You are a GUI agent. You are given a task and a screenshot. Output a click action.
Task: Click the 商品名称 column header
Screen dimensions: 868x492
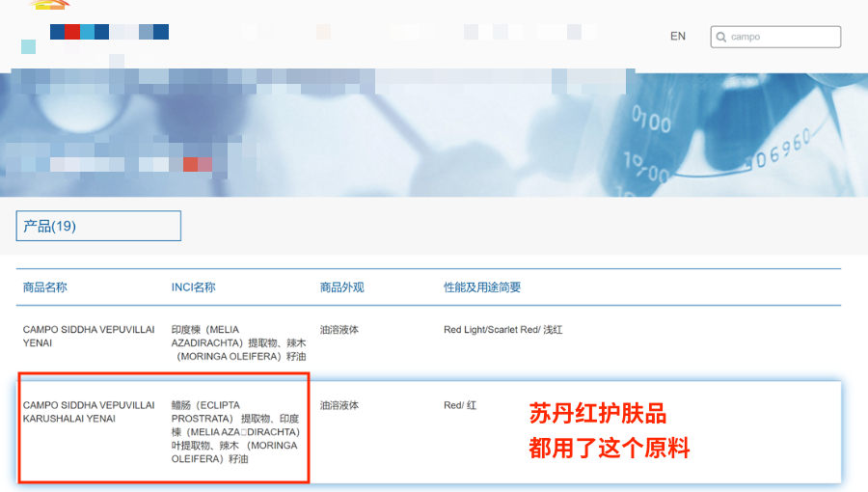(x=45, y=287)
